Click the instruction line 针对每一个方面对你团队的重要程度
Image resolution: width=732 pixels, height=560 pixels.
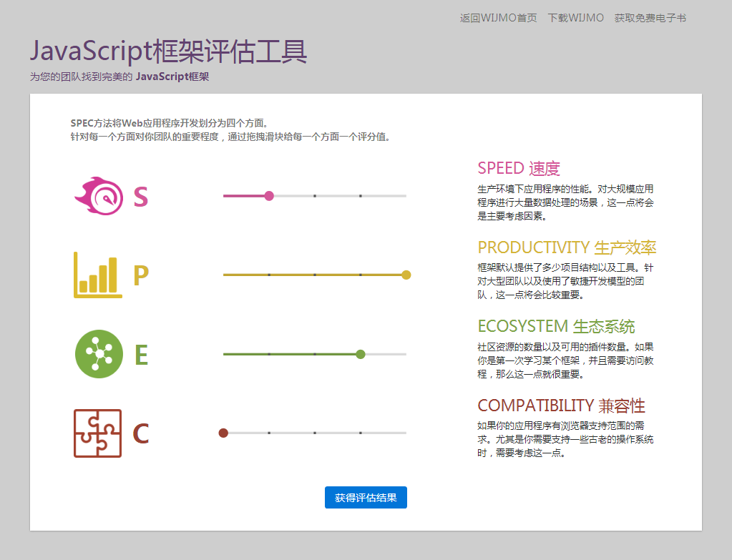pos(230,137)
